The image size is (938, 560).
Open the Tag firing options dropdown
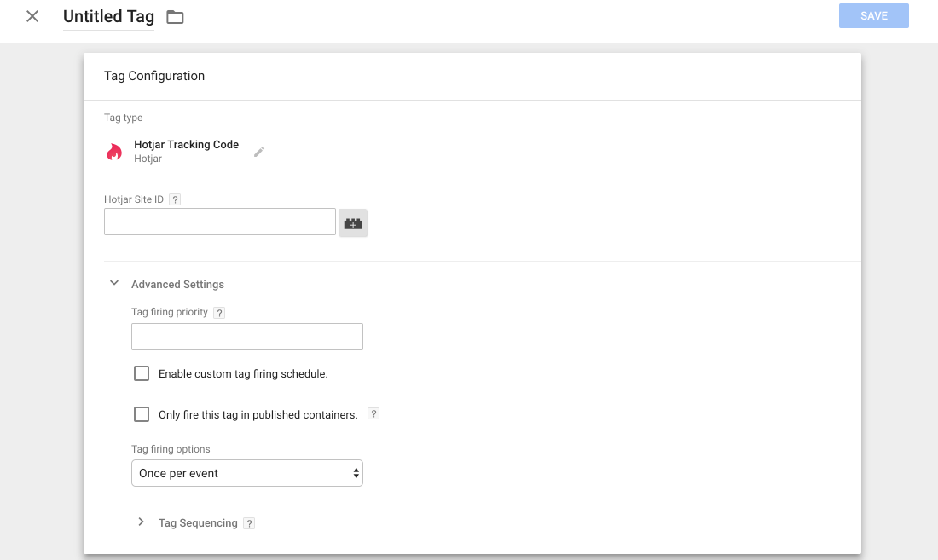[x=247, y=473]
